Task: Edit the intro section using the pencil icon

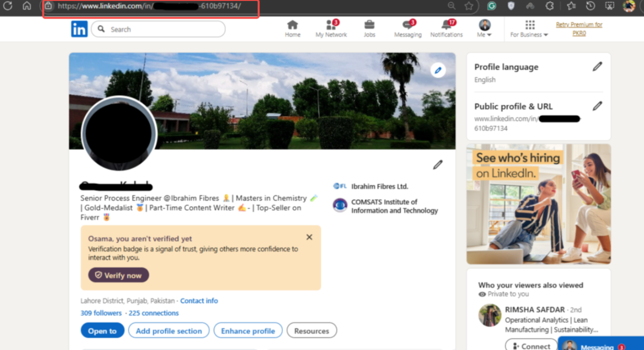Action: tap(437, 165)
